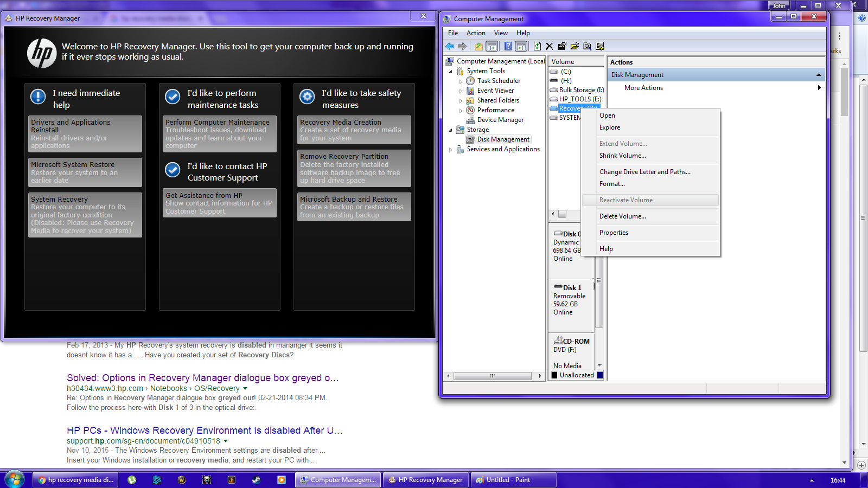Click the Properties toolbar icon
Screen dimensions: 868x488
tap(562, 47)
